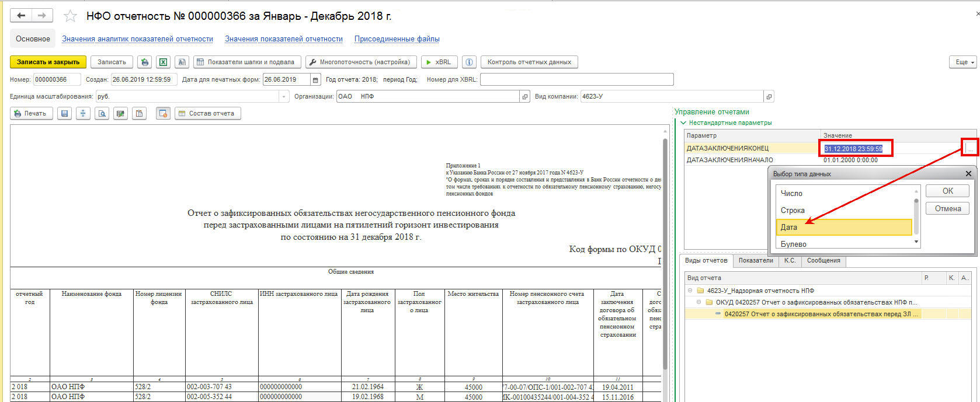Select Дата in the data type list
Image resolution: width=980 pixels, height=402 pixels.
(x=843, y=227)
